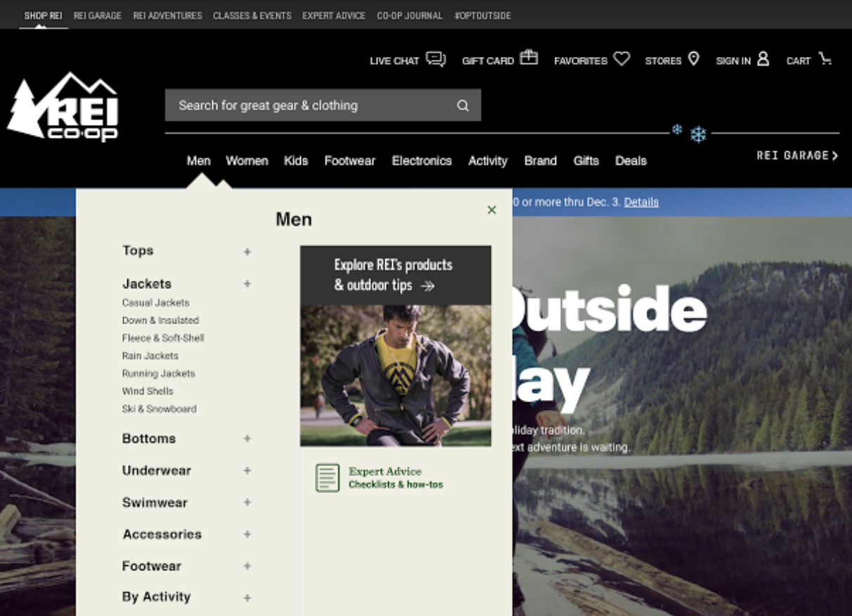852x616 pixels.
Task: Click the shopping cart icon
Action: click(x=825, y=59)
